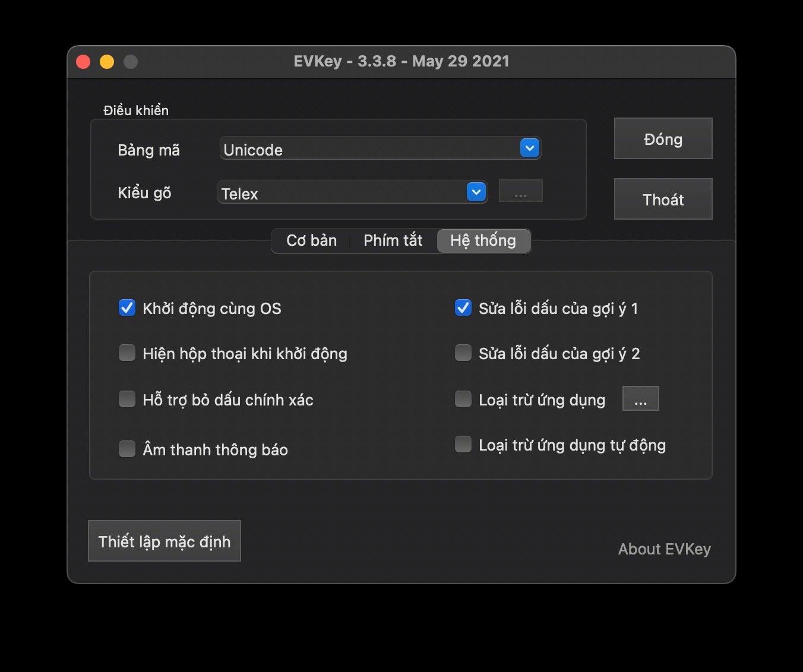Screen dimensions: 803x672
Task: Expand the Kiểu gõ dropdown showing Telex
Action: [x=475, y=192]
